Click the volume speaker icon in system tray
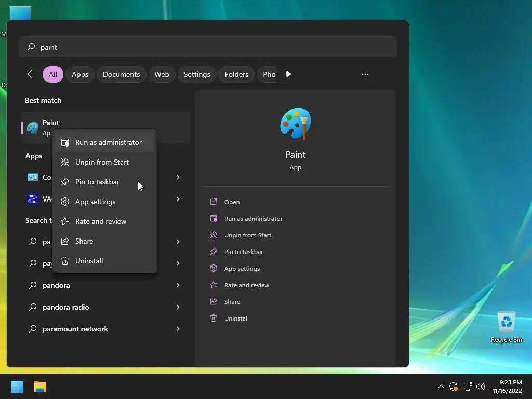Viewport: 532px width, 399px height. pos(481,387)
